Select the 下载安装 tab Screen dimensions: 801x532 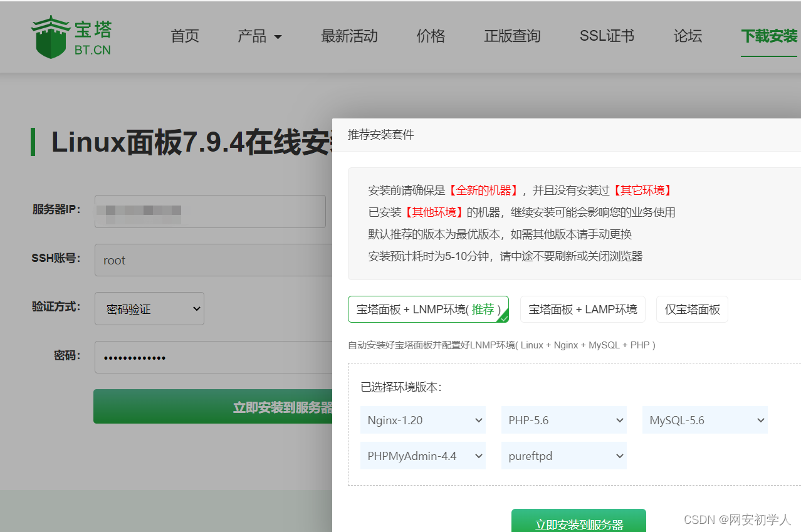(769, 36)
